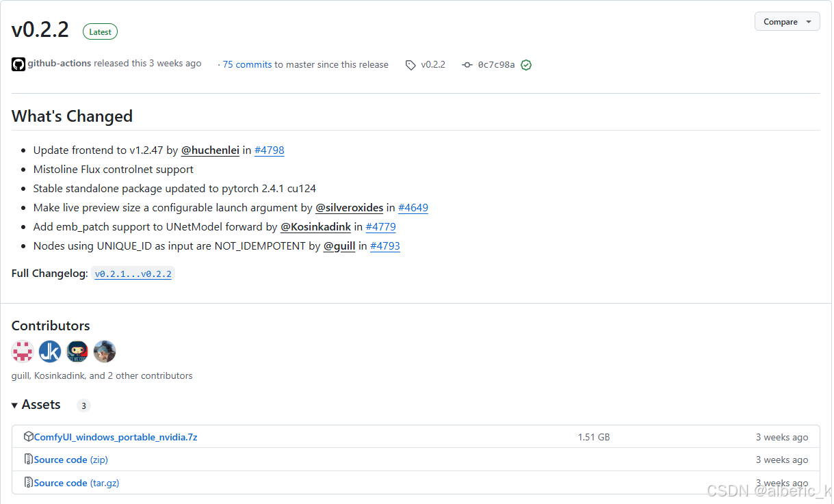This screenshot has width=834, height=504.
Task: Click the commit icon before 0c7c98a
Action: coord(467,65)
